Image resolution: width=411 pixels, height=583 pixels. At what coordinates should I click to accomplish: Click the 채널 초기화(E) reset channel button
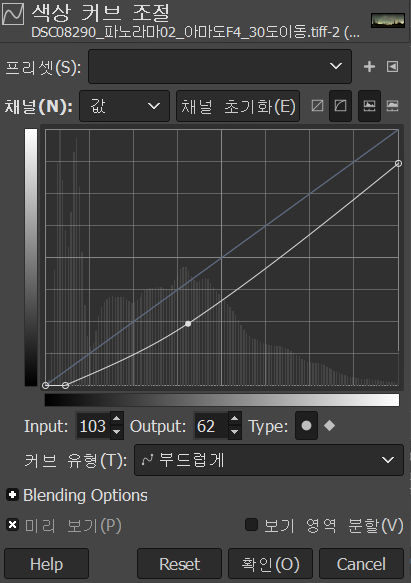click(238, 106)
